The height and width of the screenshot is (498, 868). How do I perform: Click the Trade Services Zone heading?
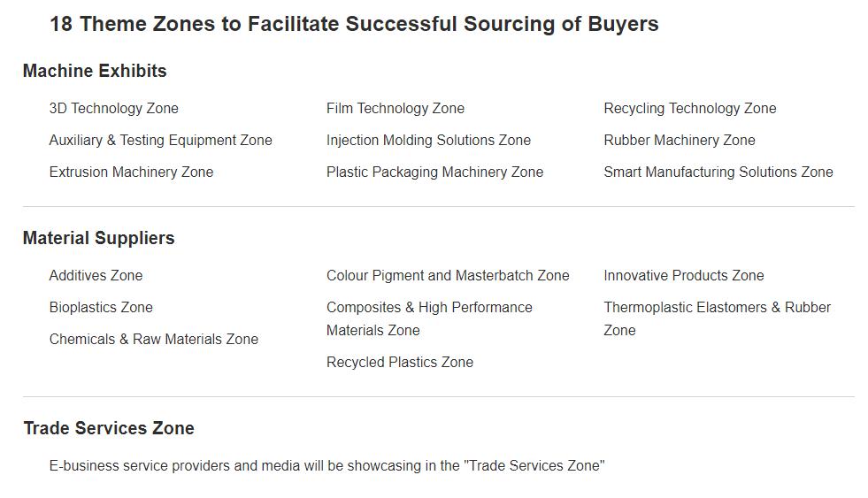[x=109, y=428]
